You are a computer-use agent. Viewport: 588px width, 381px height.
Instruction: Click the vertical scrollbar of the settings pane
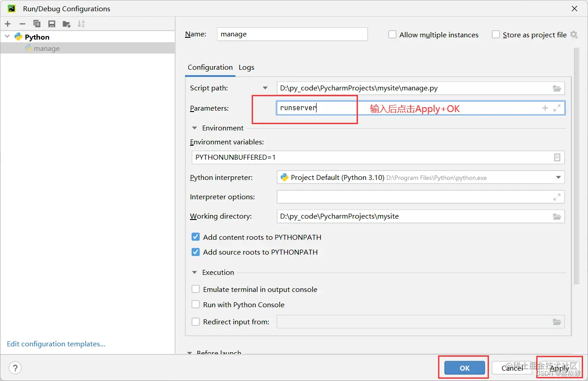point(577,166)
